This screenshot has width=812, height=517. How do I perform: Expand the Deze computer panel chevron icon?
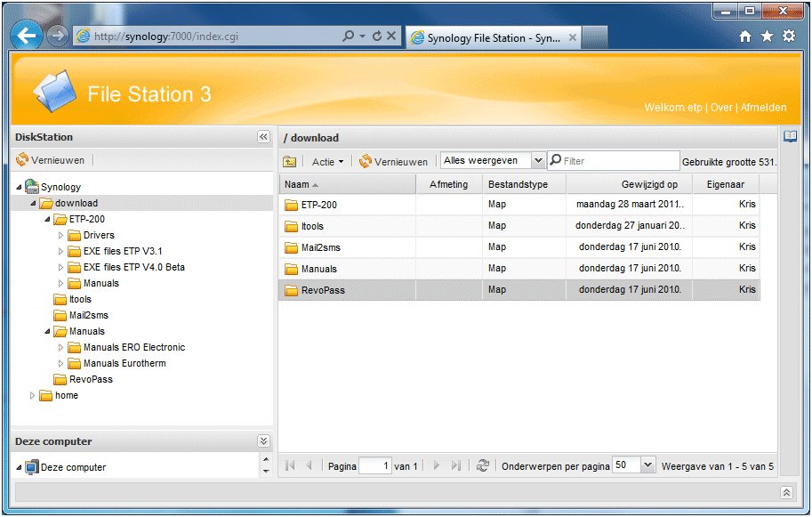(263, 440)
